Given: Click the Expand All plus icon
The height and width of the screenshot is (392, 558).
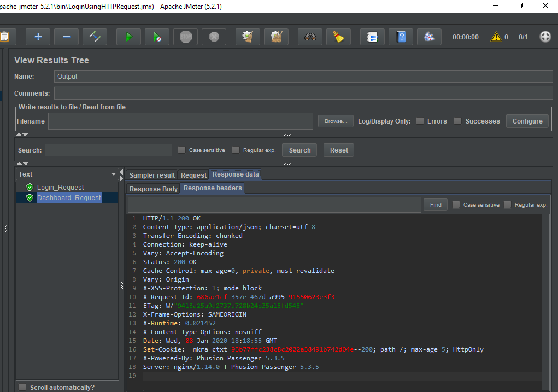Looking at the screenshot, I should (x=38, y=37).
